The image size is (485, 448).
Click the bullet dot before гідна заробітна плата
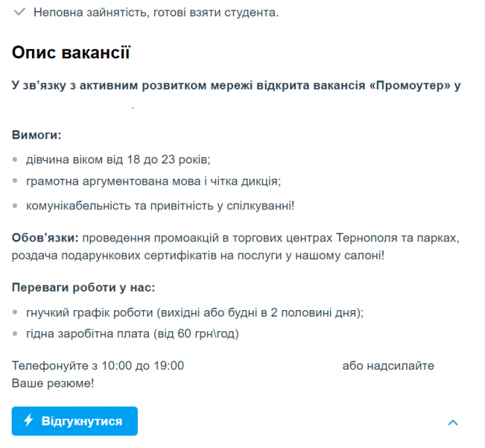[16, 334]
